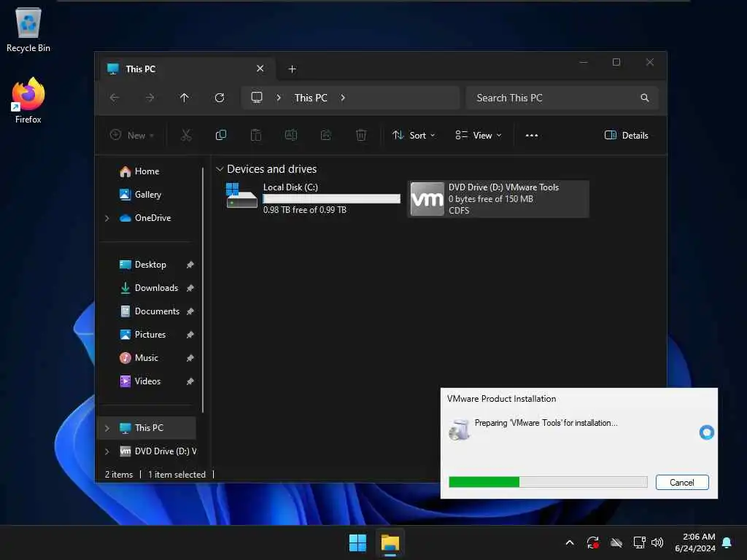Unpin Videos from Quick access
This screenshot has width=747, height=560.
tap(190, 381)
